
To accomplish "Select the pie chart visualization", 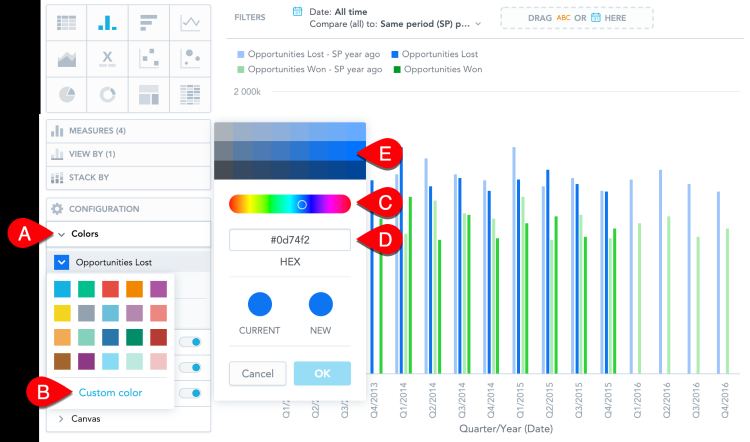I will point(68,95).
